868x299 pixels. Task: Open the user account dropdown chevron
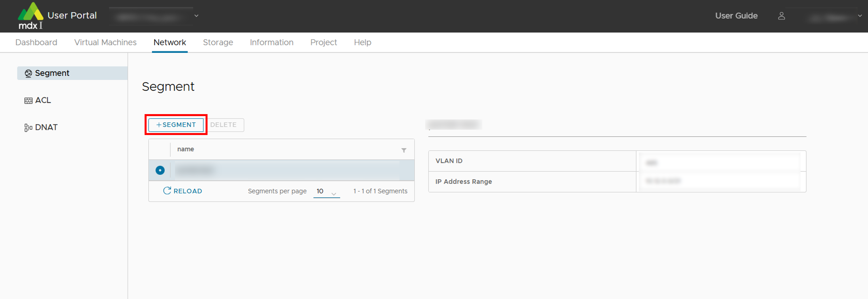pos(860,16)
